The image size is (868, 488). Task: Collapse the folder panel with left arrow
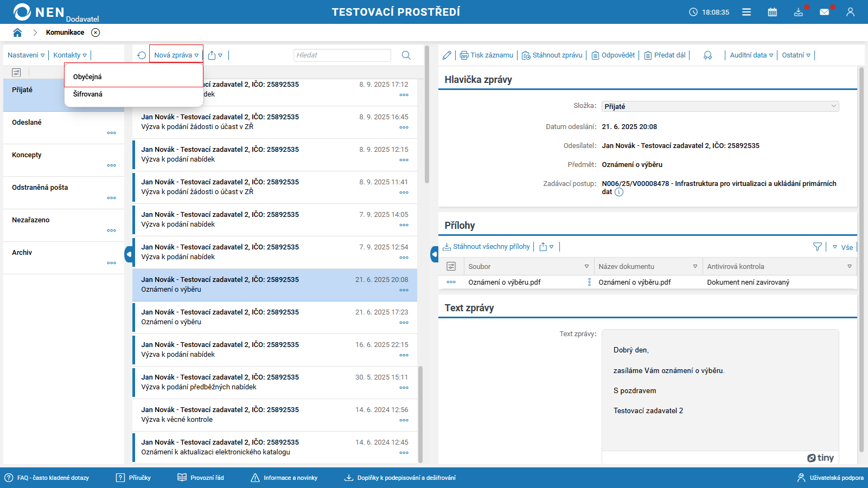pyautogui.click(x=129, y=254)
